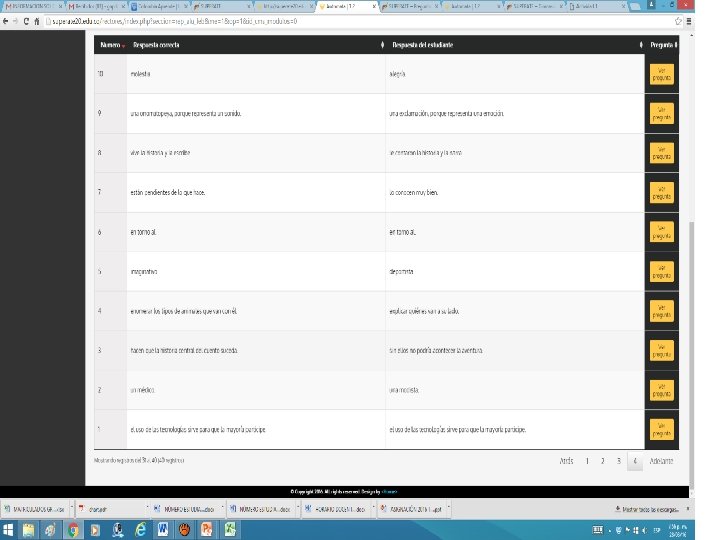
Task: Open Ver pregunta for row 8
Action: (662, 153)
